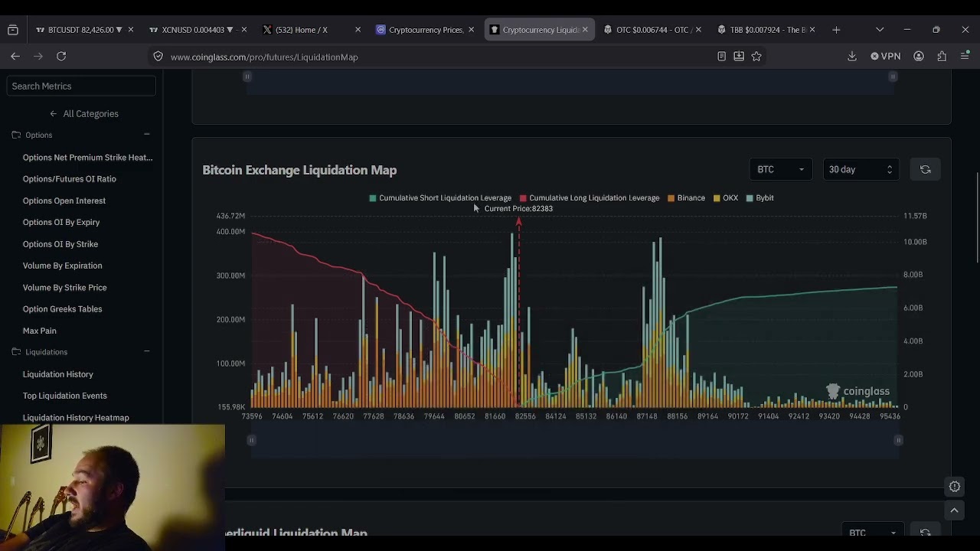Close the OTC $0.006744 tab
Viewport: 980px width, 551px height.
pyautogui.click(x=698, y=29)
